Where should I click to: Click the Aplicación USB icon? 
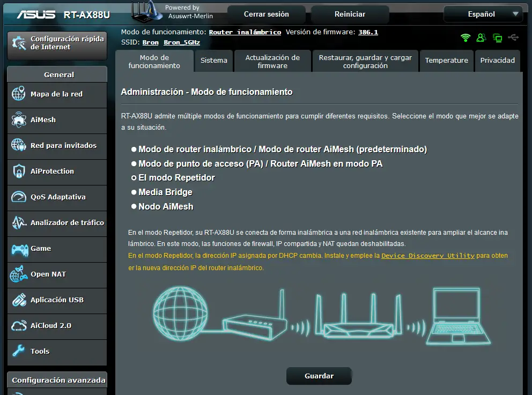click(x=19, y=300)
